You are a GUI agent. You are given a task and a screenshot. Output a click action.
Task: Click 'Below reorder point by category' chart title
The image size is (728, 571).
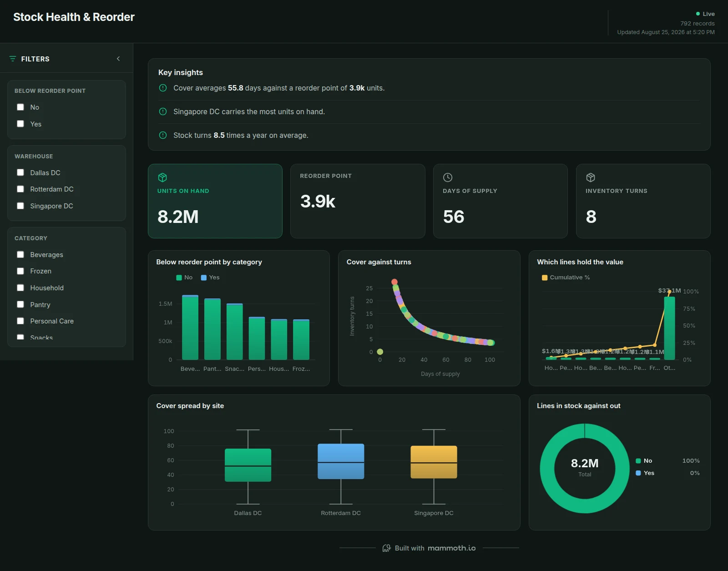click(x=209, y=262)
